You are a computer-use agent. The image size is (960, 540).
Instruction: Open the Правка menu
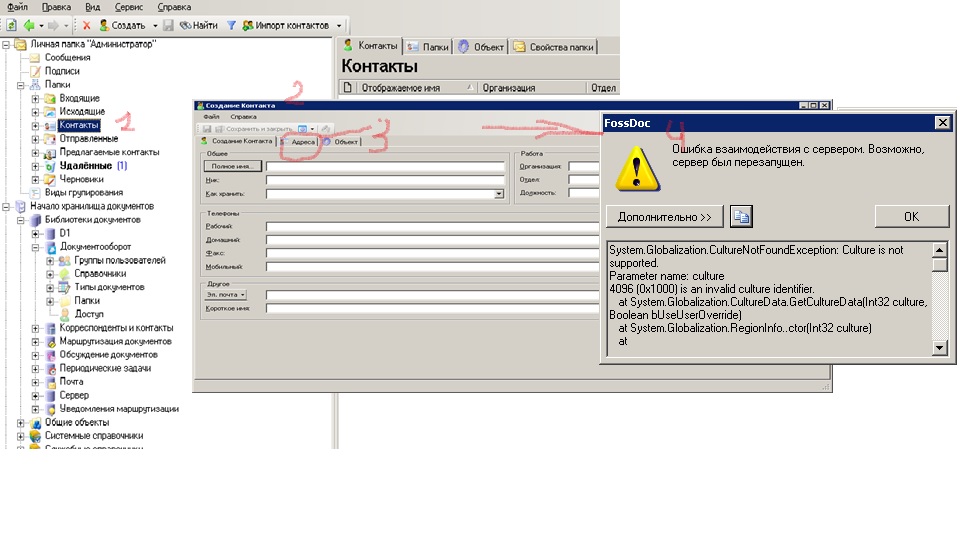click(x=56, y=7)
